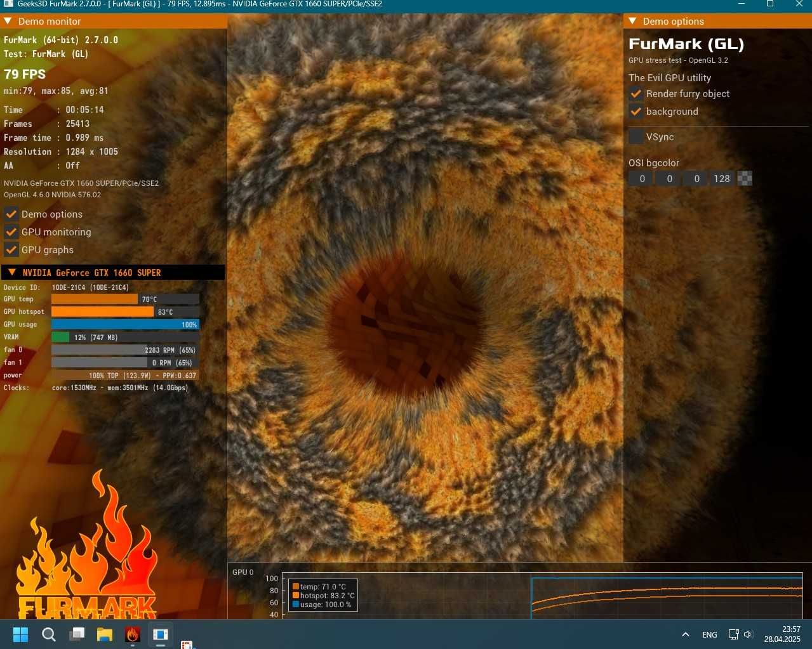
Task: Click the FurMark (64-bit) 2.7.0.0 text
Action: [x=61, y=40]
